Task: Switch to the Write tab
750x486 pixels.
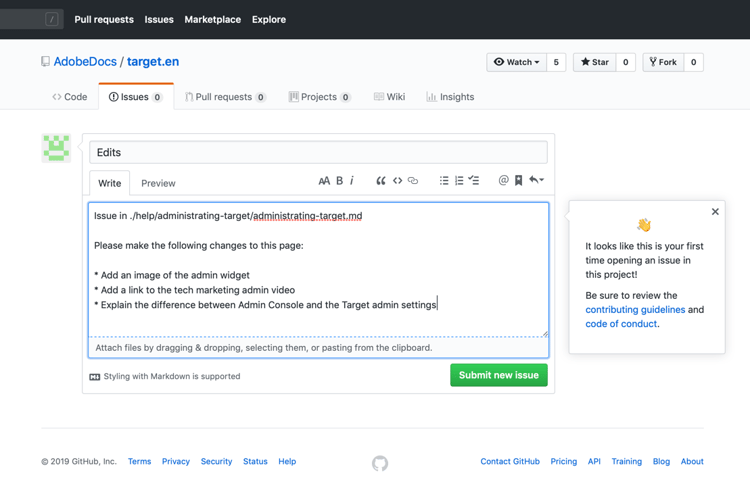Action: 110,183
